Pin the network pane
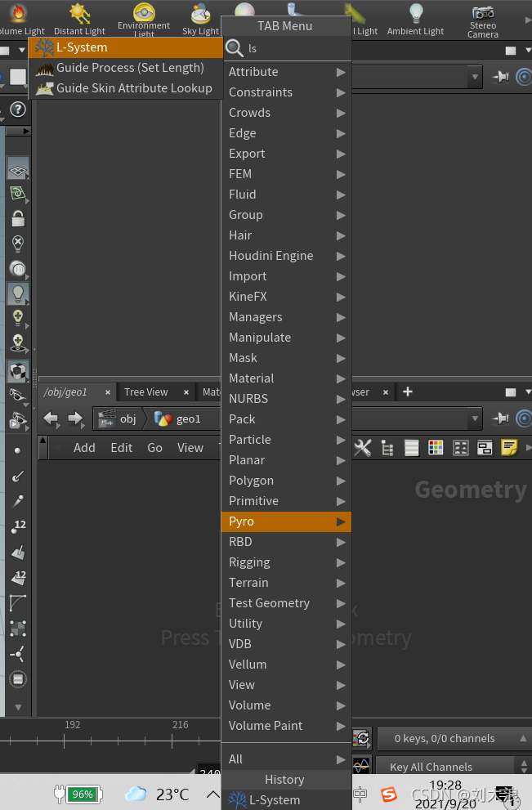Image resolution: width=532 pixels, height=810 pixels. (500, 418)
